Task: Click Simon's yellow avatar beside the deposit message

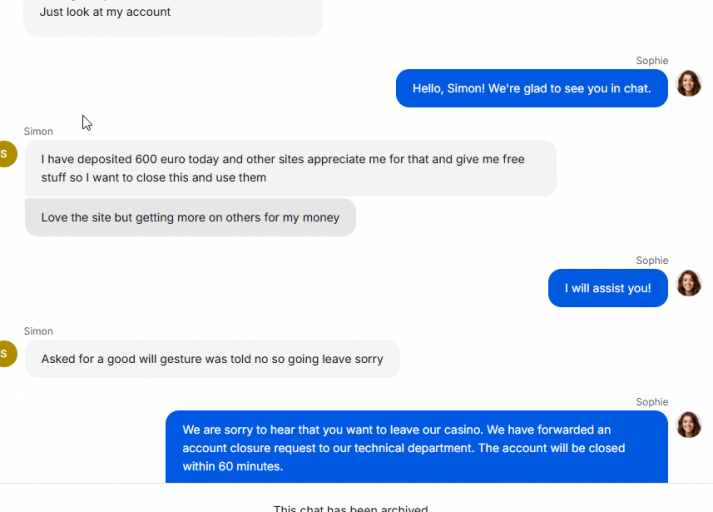Action: (x=8, y=154)
